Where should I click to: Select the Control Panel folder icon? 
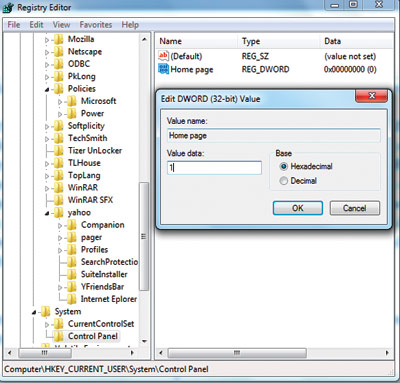point(59,336)
